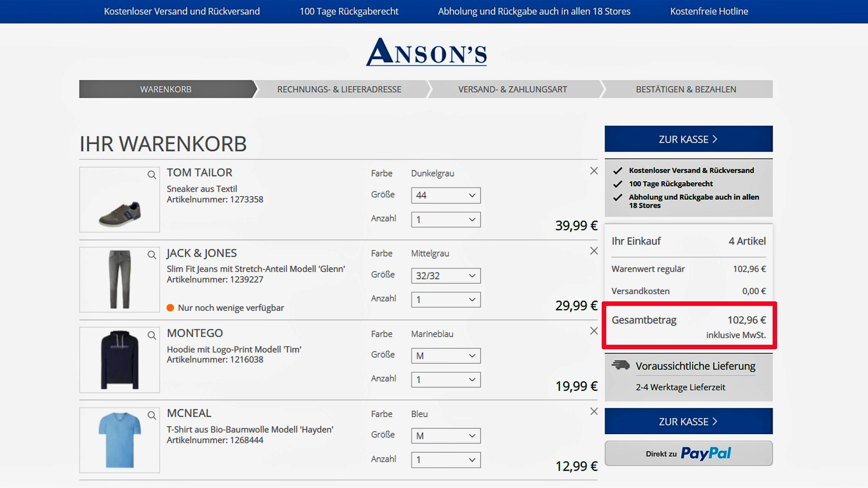Open the 100 Tage Rückgaberecht link
Screen dimensions: 868x488
click(349, 11)
